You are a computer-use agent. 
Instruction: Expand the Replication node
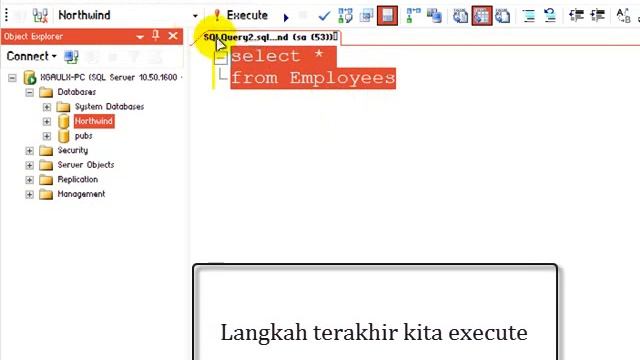29,180
